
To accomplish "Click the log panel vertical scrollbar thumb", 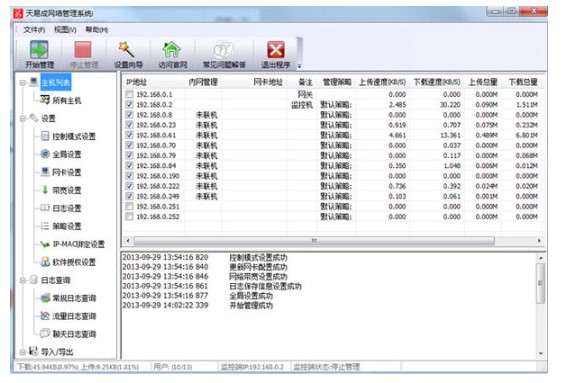I will [540, 283].
